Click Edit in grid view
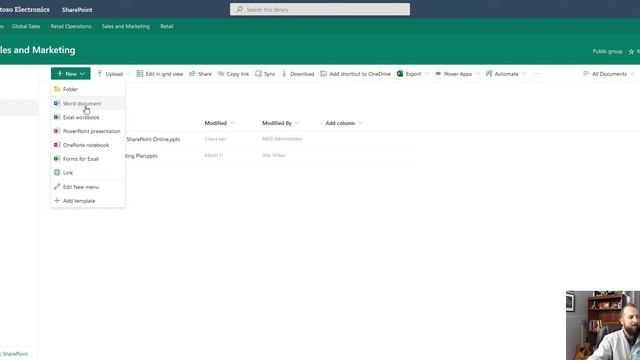Screen dimensions: 640x360 pyautogui.click(x=160, y=74)
